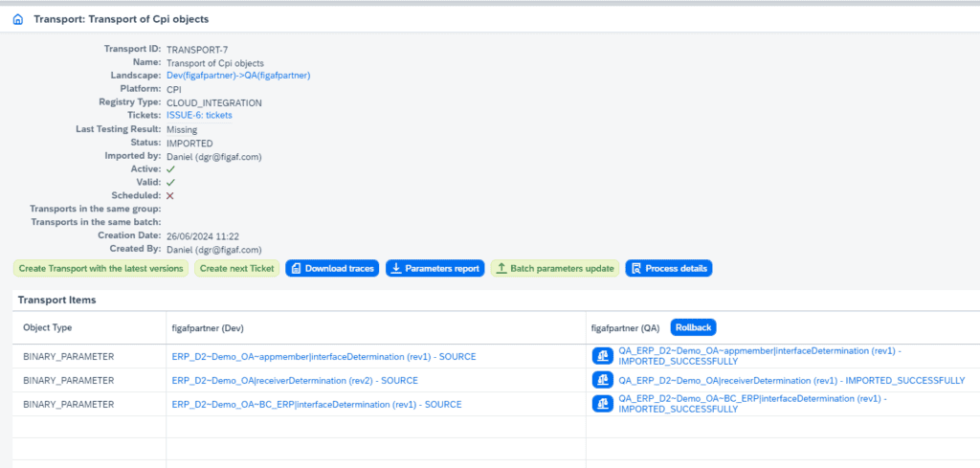980x468 pixels.
Task: Click Create next Ticket button
Action: point(237,268)
